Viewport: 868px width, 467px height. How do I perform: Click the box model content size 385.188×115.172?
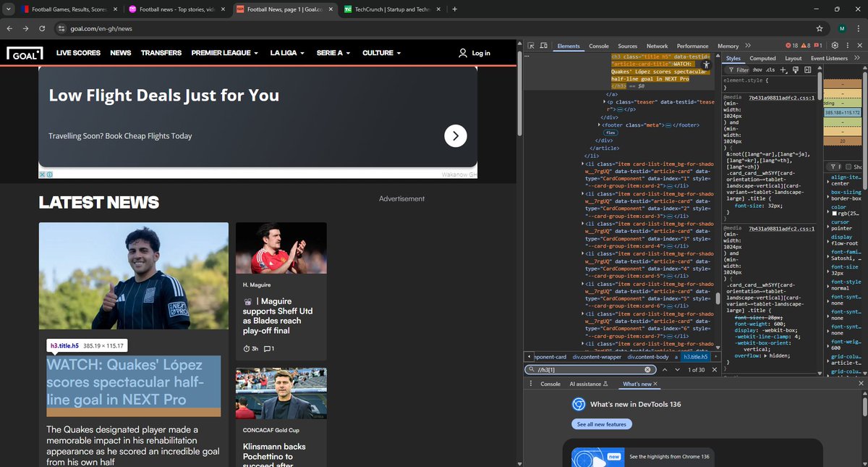click(842, 113)
